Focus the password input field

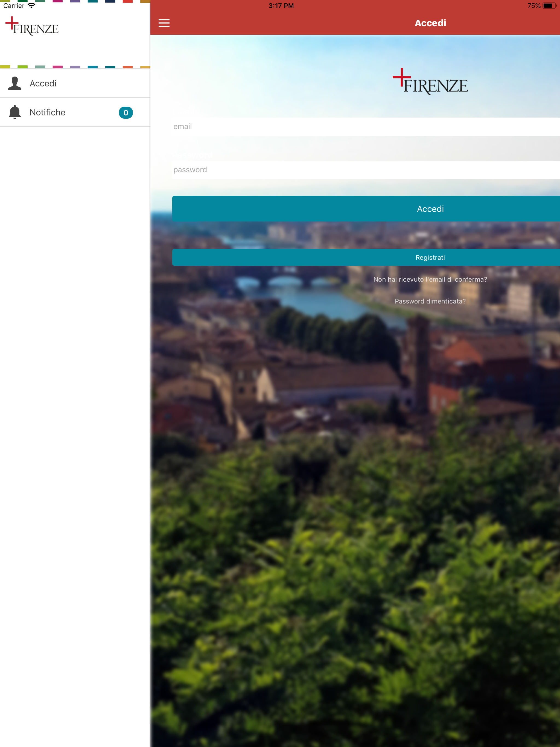(x=366, y=170)
